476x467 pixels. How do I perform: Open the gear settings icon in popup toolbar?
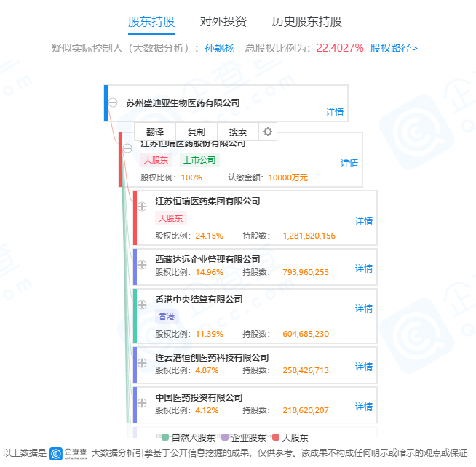tap(268, 132)
